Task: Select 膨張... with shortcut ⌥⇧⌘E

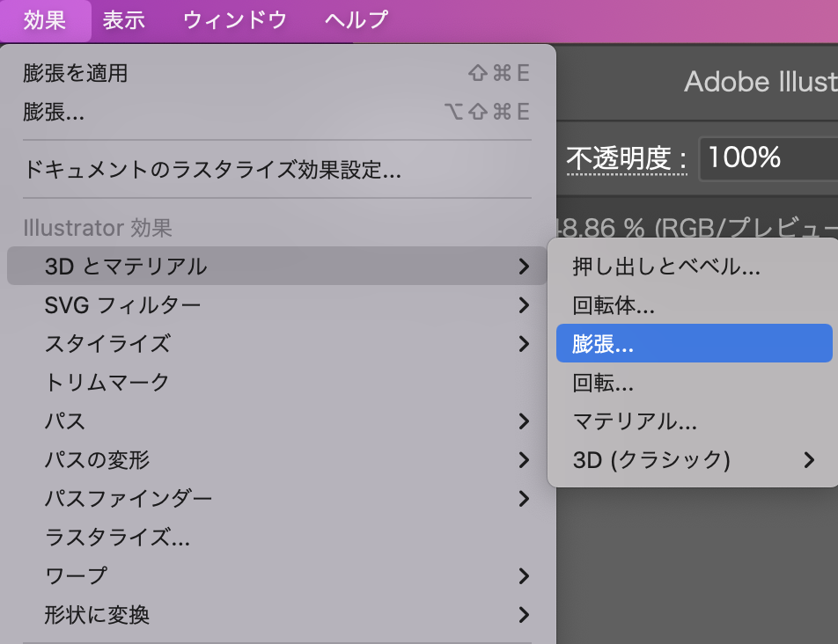Action: click(55, 112)
